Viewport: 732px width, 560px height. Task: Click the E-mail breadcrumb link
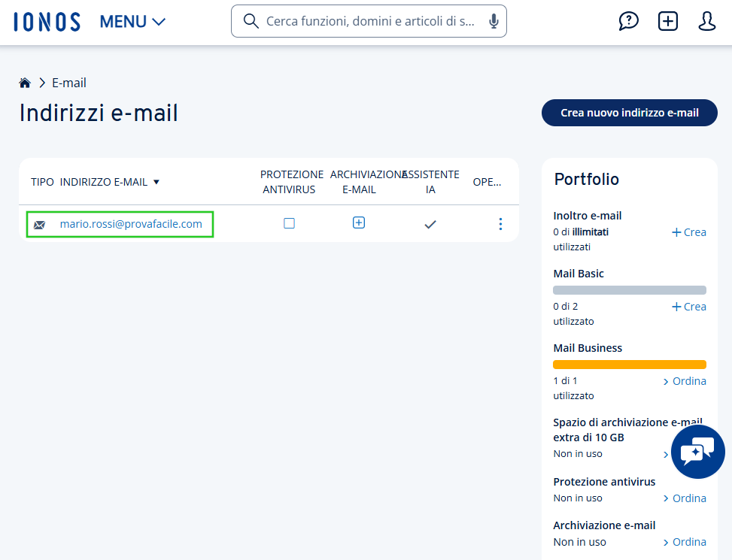[69, 83]
